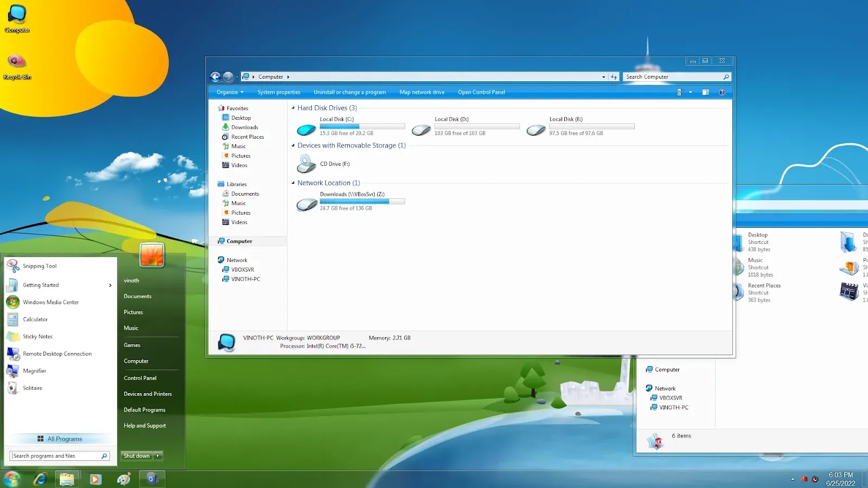This screenshot has width=868, height=488.
Task: Open Magnifier from the Start menu
Action: tap(61, 371)
